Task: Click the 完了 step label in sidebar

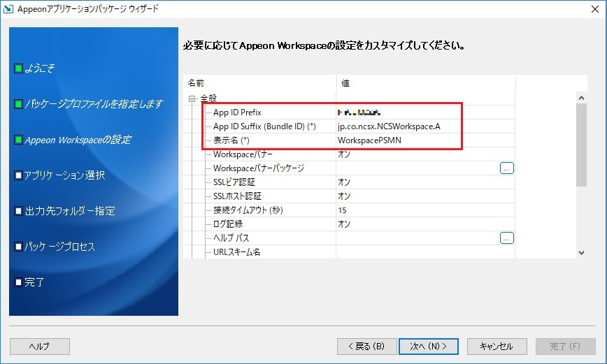Action: pos(34,282)
